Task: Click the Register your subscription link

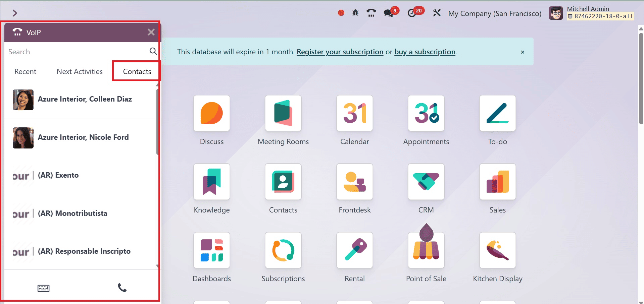Action: [340, 52]
